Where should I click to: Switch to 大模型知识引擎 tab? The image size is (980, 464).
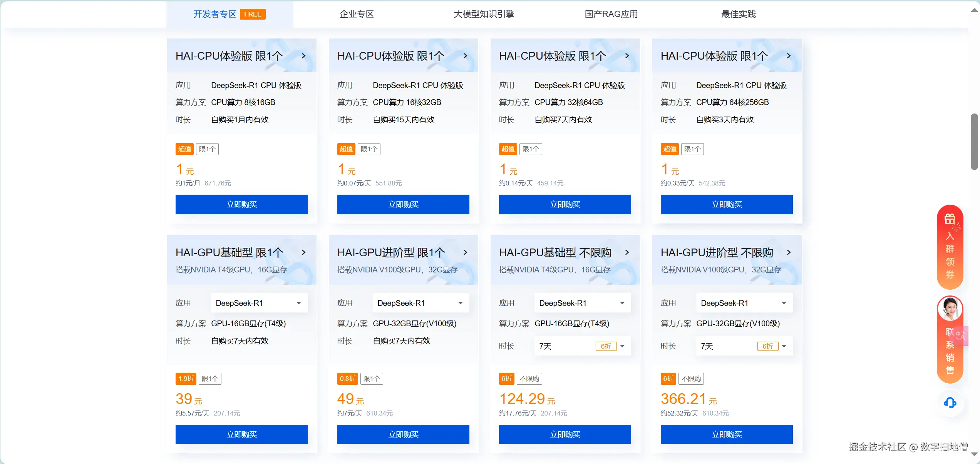tap(484, 14)
